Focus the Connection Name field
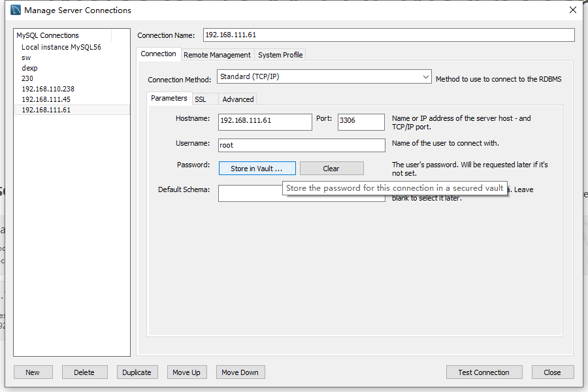Viewport: 588px width, 392px height. click(389, 35)
